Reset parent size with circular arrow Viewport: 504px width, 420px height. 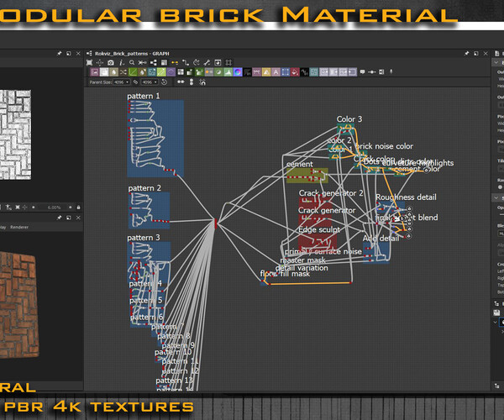(x=165, y=82)
